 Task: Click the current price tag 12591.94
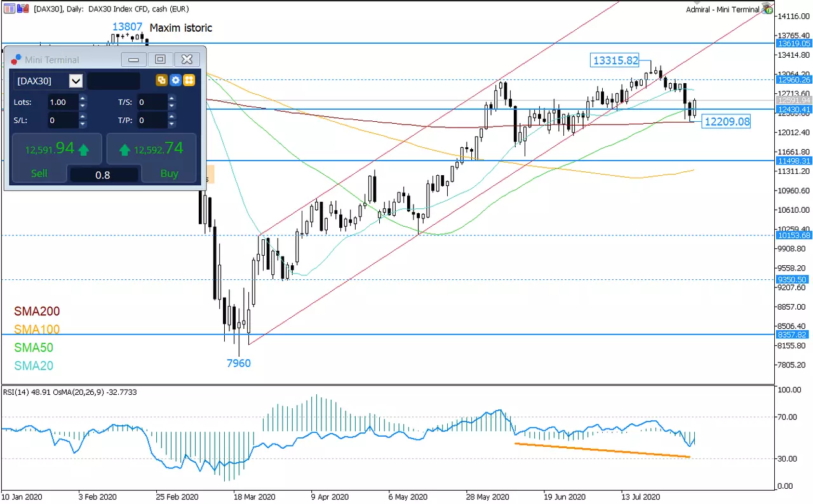pyautogui.click(x=793, y=100)
